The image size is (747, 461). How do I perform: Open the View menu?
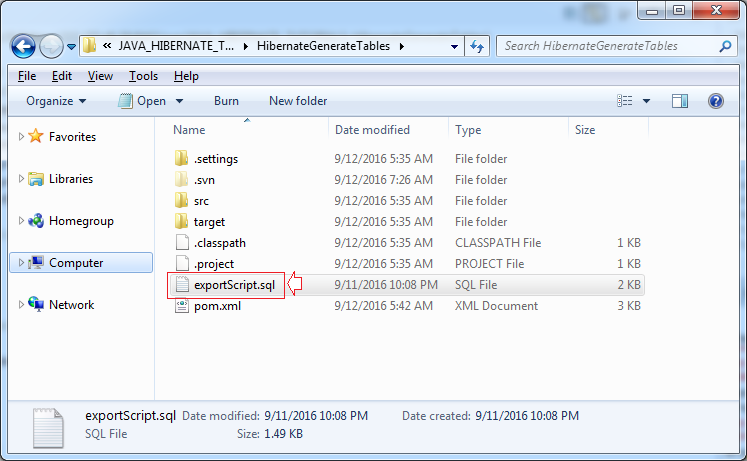(x=100, y=76)
